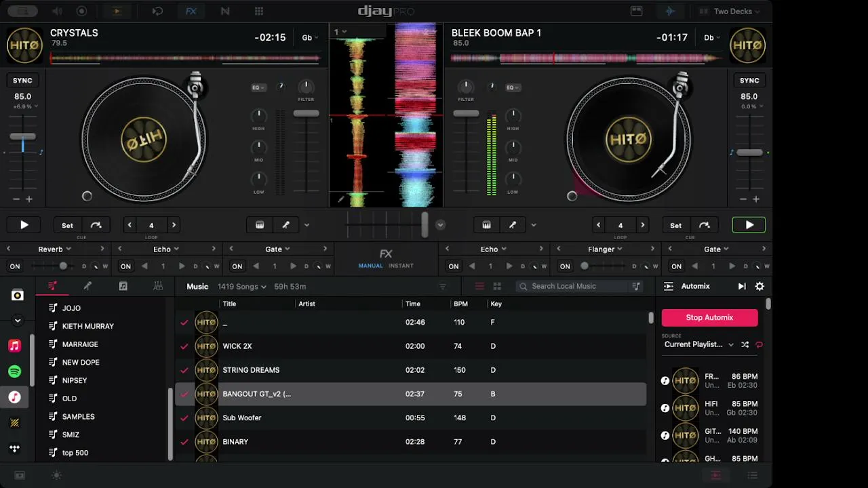Select the microphone tab in library
868x488 pixels.
[87, 286]
